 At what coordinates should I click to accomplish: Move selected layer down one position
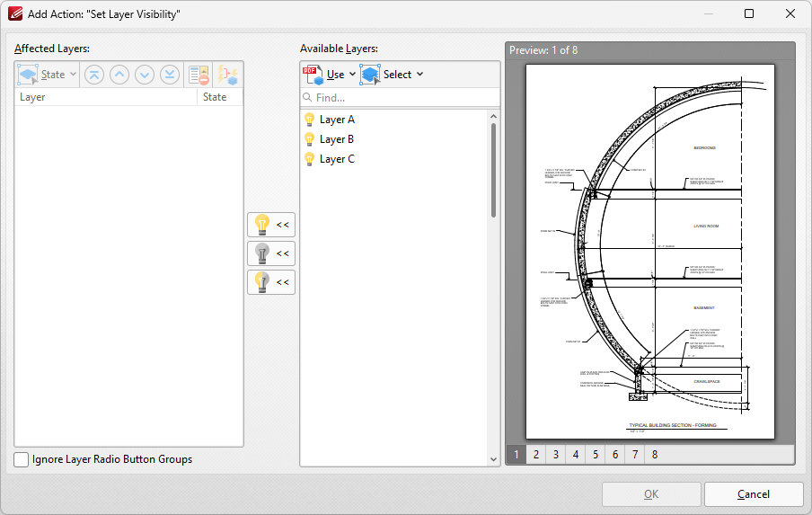coord(145,75)
